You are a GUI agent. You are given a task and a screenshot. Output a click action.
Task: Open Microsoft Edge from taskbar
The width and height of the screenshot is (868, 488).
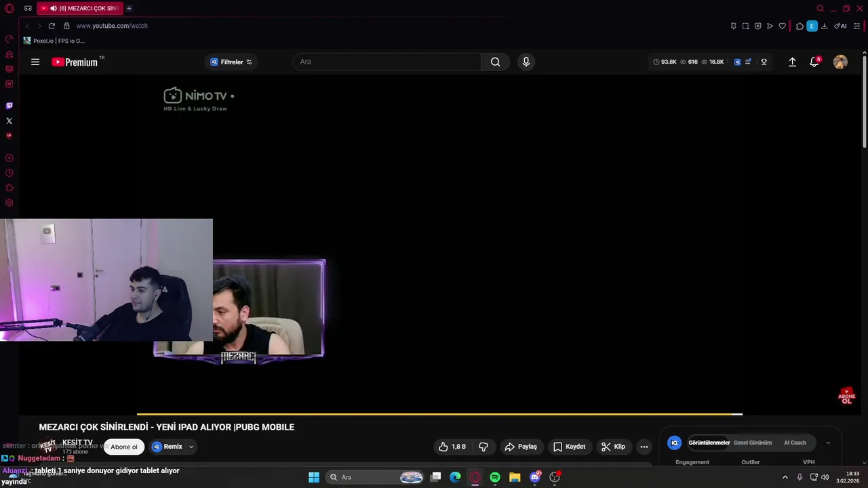click(x=456, y=477)
